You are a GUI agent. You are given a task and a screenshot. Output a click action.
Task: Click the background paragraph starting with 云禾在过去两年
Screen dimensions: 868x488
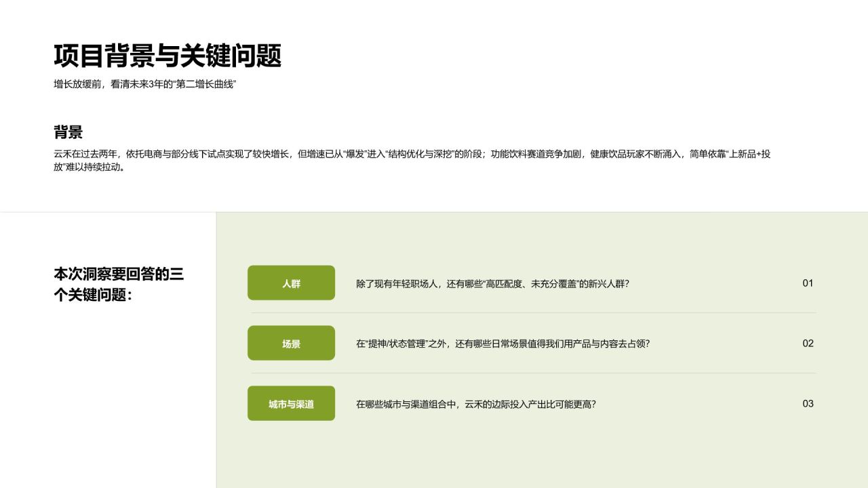pyautogui.click(x=412, y=161)
